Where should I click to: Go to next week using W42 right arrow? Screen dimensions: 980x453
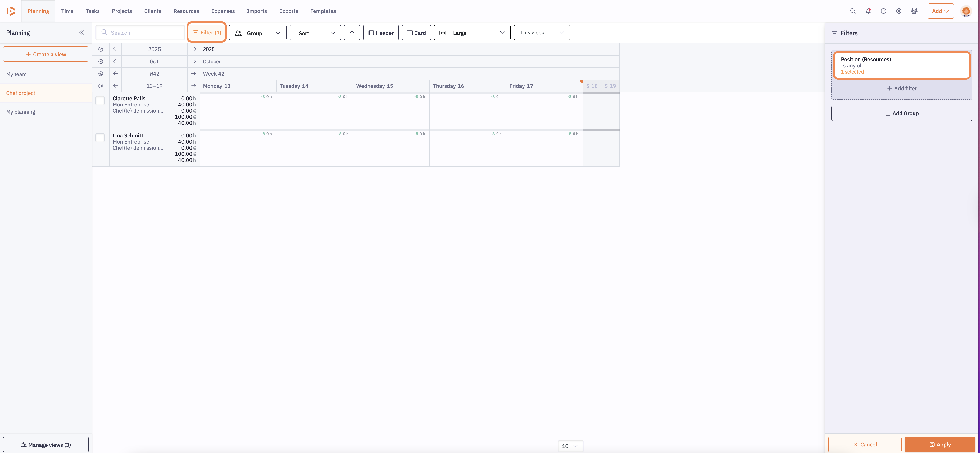pos(194,73)
